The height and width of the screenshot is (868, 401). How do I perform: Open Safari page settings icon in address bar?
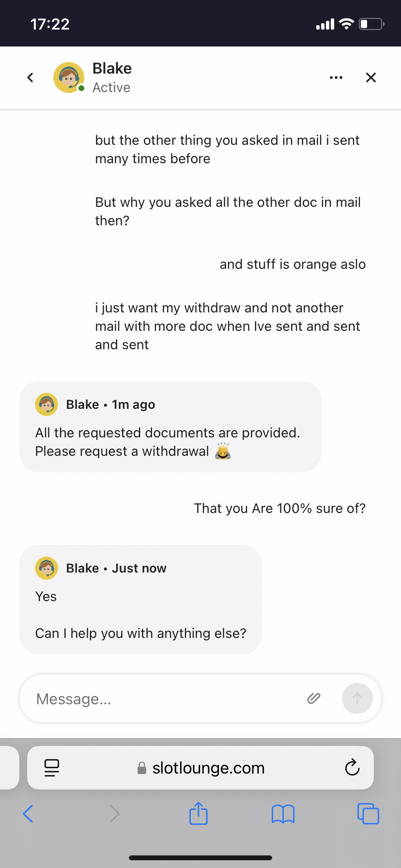pos(52,768)
